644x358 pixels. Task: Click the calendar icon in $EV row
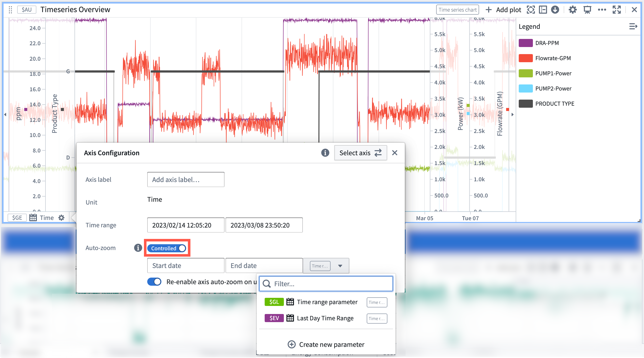click(x=290, y=318)
